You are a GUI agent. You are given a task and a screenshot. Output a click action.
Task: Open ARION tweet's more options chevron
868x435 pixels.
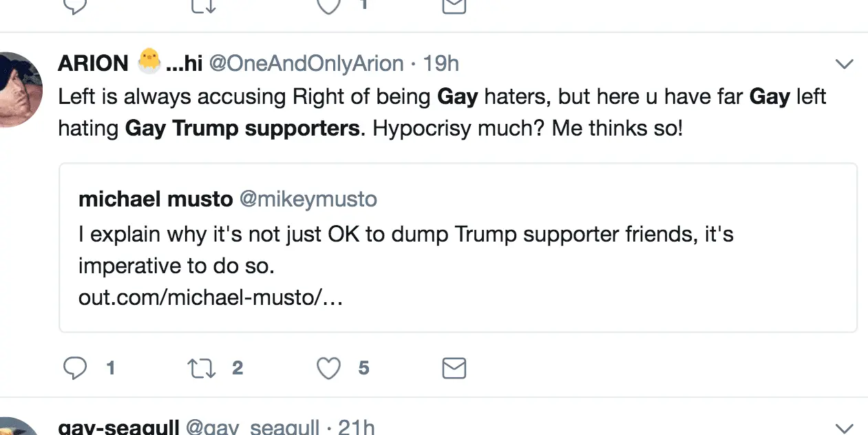(844, 64)
